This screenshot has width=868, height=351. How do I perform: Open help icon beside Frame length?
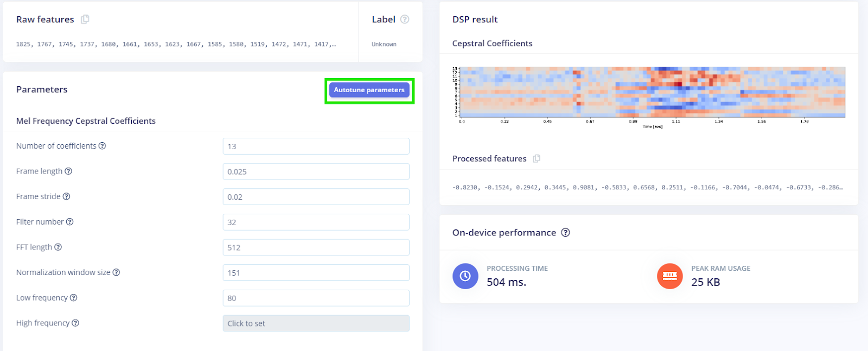tap(68, 171)
